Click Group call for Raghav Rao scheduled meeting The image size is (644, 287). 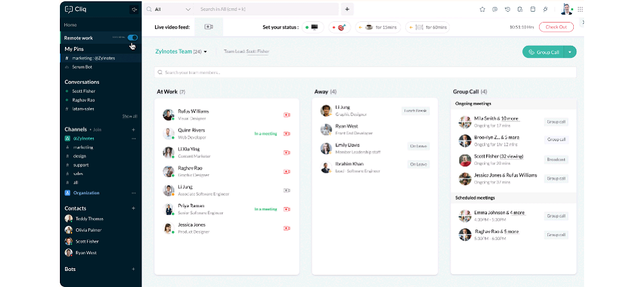tap(556, 235)
